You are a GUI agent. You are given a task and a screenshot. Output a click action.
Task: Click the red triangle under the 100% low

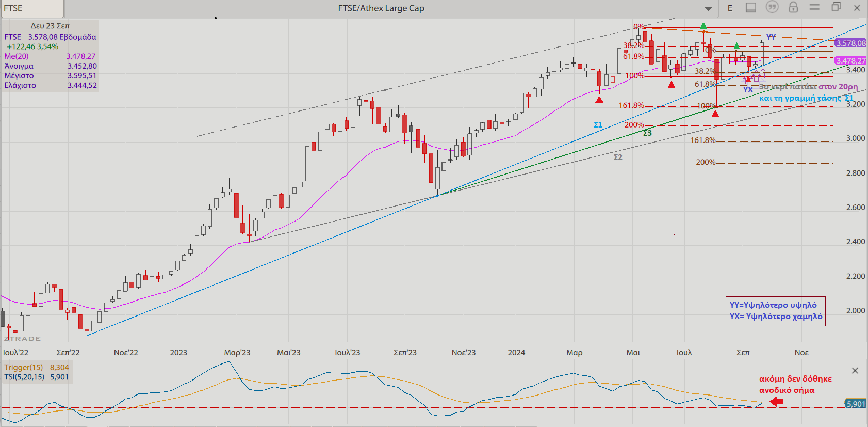(715, 114)
